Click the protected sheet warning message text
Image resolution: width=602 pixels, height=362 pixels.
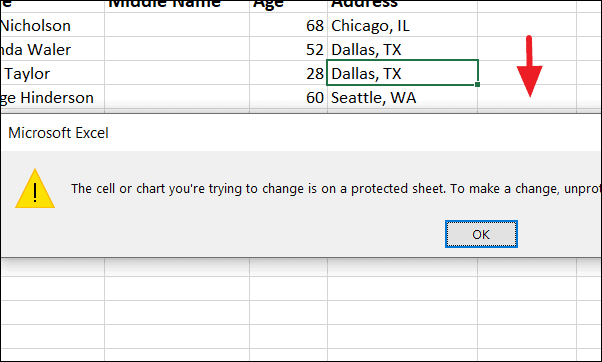coord(336,188)
